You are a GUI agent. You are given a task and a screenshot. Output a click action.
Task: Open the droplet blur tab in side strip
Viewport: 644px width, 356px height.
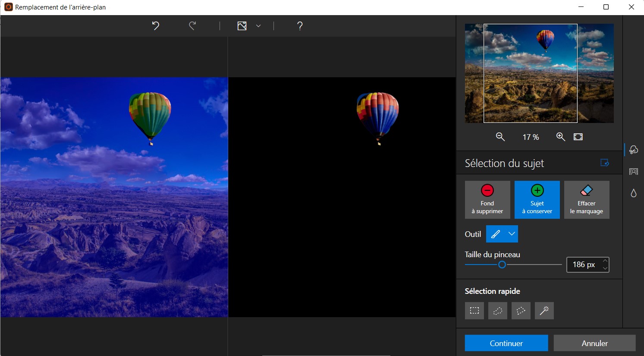point(634,193)
